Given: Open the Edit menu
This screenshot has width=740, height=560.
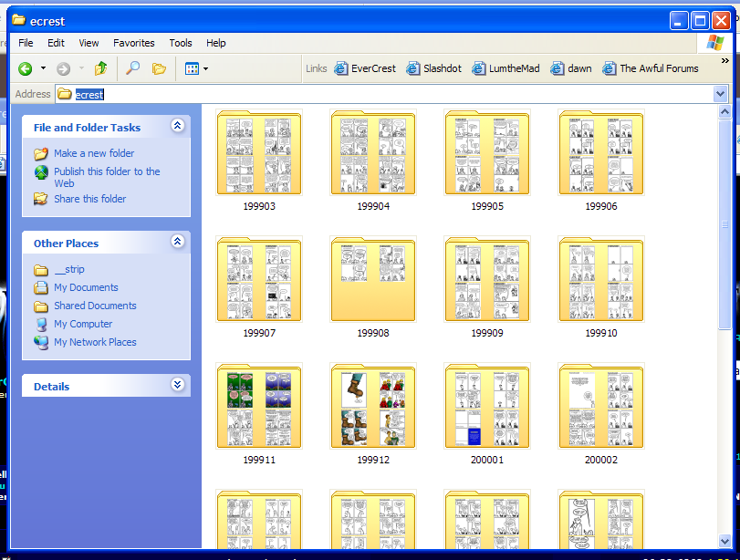Looking at the screenshot, I should 56,43.
